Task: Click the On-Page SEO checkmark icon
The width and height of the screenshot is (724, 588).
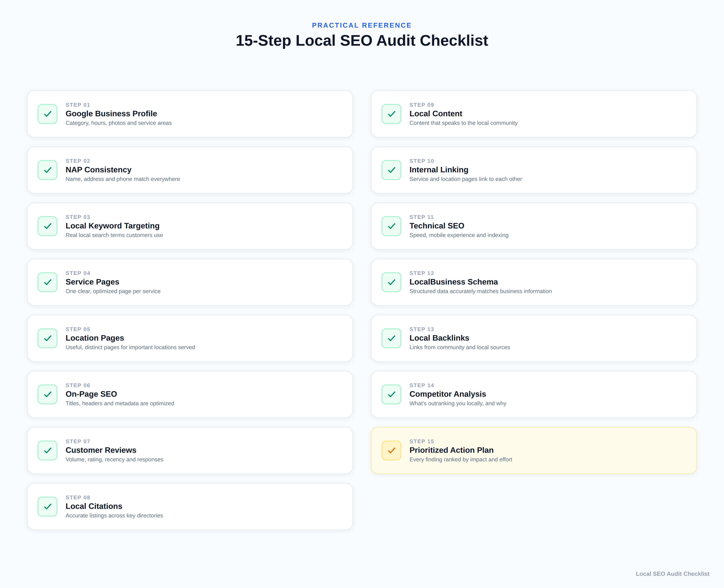Action: point(48,394)
